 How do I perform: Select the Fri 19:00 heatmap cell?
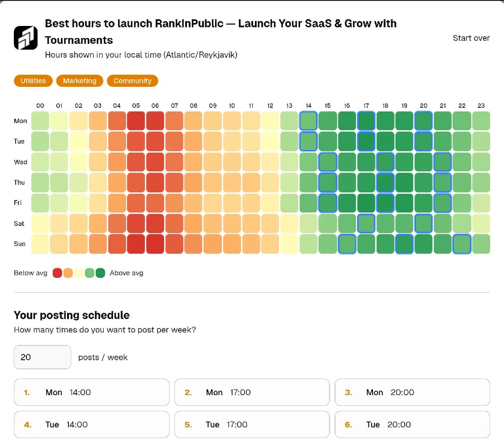tap(404, 203)
